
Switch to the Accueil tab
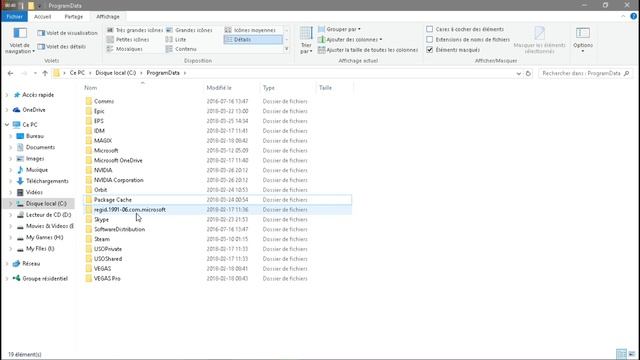point(42,17)
